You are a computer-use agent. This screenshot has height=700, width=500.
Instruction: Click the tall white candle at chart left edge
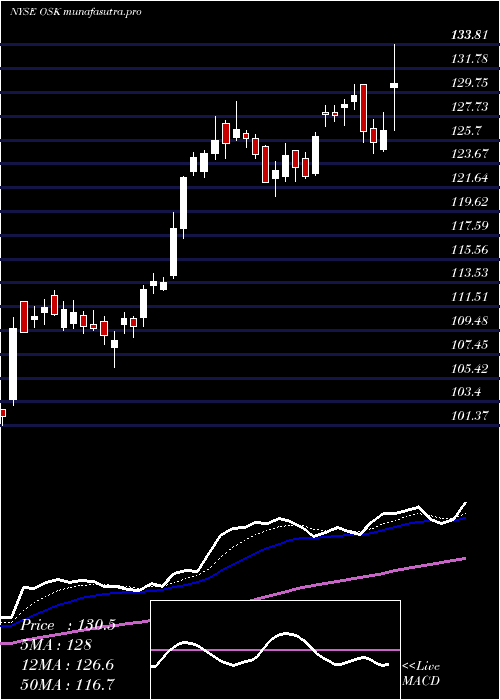(x=13, y=364)
